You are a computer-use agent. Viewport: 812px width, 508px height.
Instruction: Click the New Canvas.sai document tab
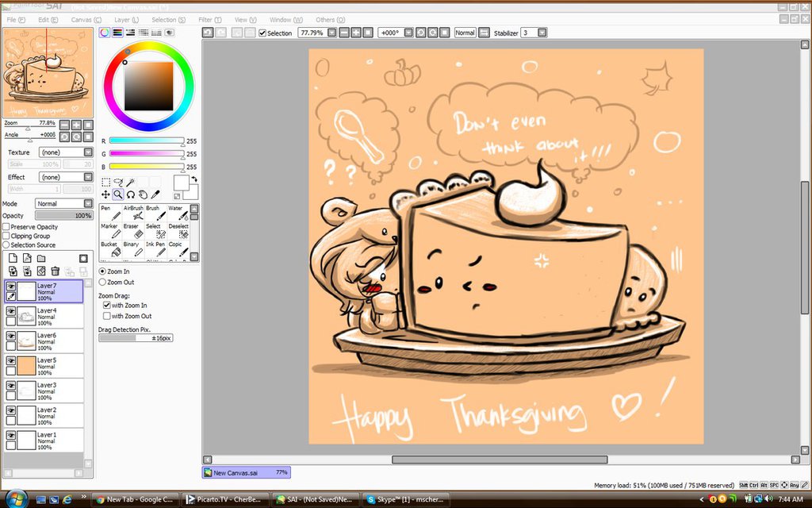(x=247, y=472)
